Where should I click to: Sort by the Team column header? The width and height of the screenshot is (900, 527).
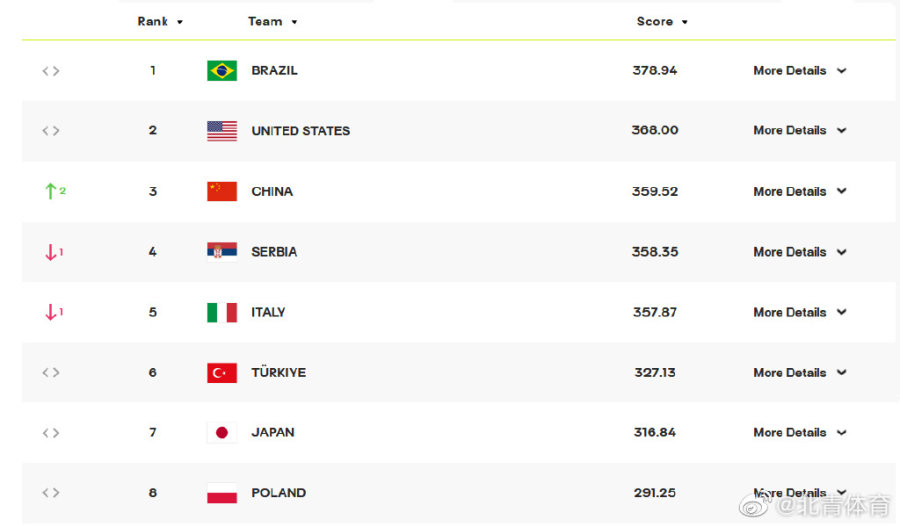pos(272,21)
